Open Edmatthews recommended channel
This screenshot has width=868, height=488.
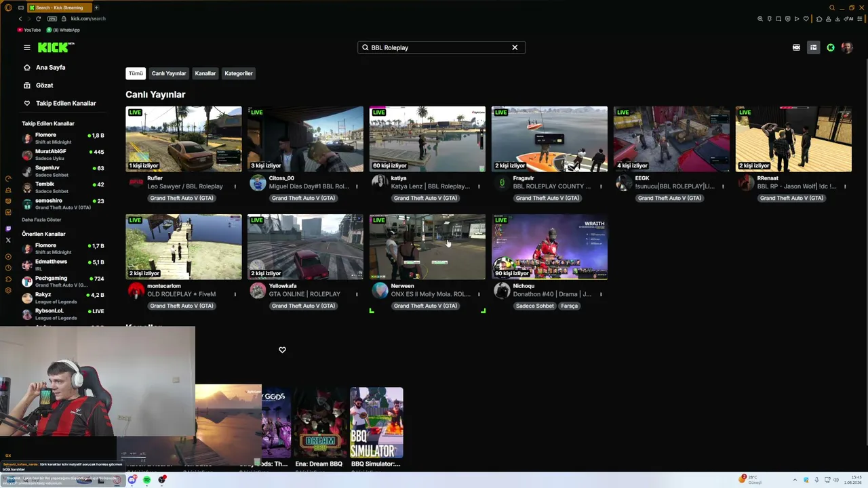(x=64, y=265)
